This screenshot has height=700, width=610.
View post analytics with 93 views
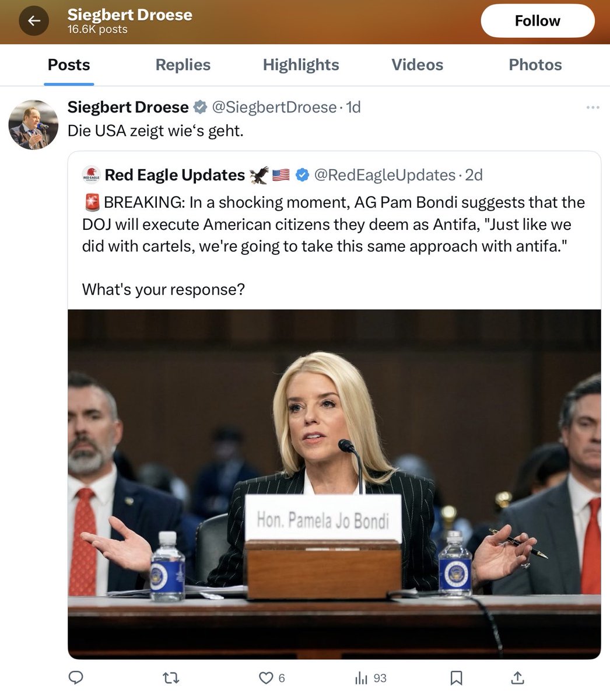(x=370, y=678)
